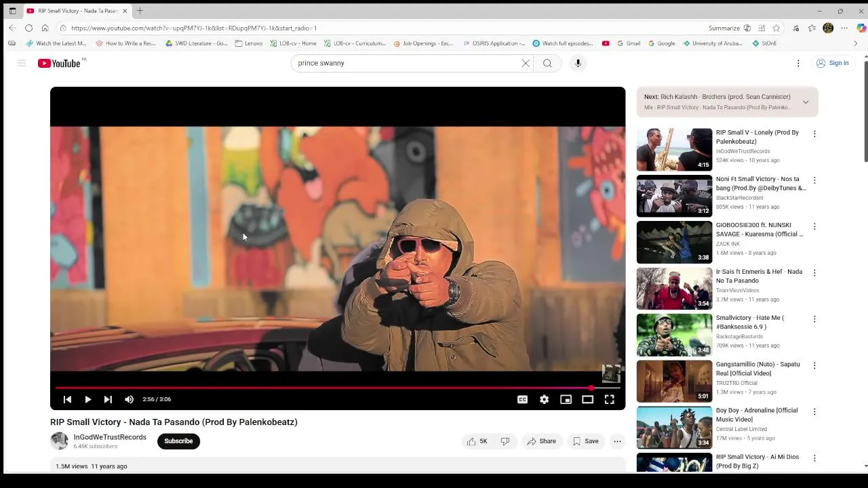This screenshot has width=868, height=488.
Task: Open the InGodWeTrustRecords channel avatar
Action: tap(60, 441)
